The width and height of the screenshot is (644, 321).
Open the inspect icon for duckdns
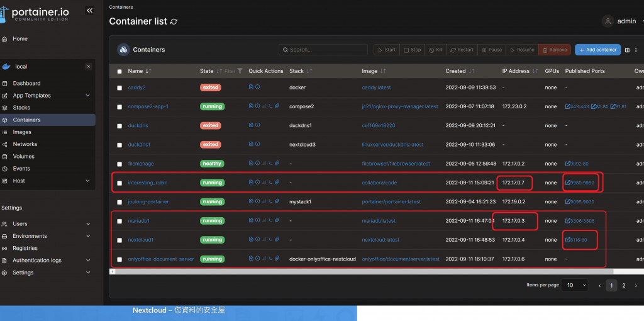point(257,125)
